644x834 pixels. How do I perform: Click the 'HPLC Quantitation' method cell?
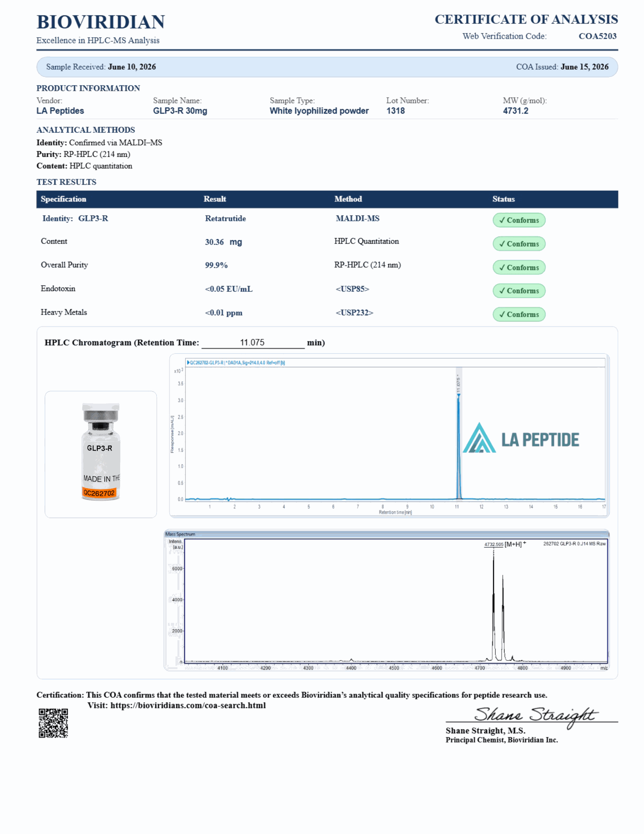(367, 241)
